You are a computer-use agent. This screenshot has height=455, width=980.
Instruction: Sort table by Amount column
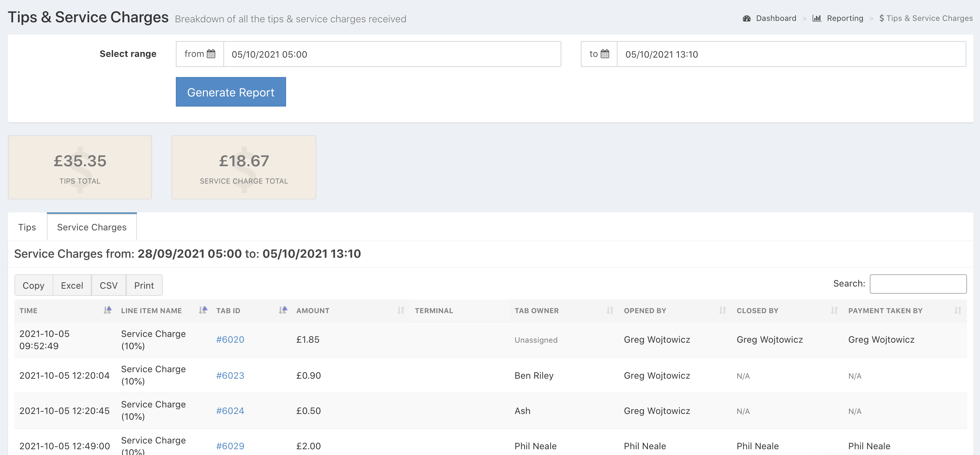coord(400,310)
